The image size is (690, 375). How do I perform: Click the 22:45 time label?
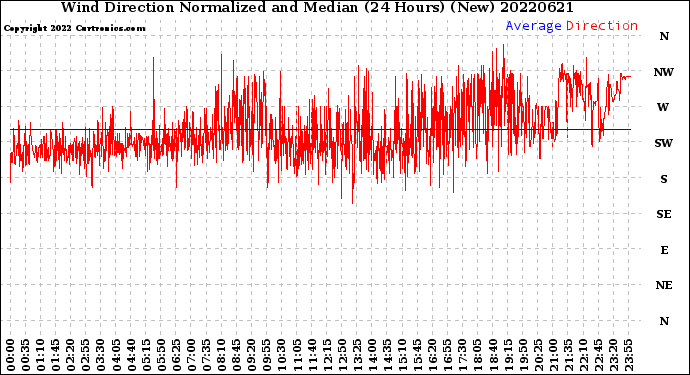coord(598,356)
